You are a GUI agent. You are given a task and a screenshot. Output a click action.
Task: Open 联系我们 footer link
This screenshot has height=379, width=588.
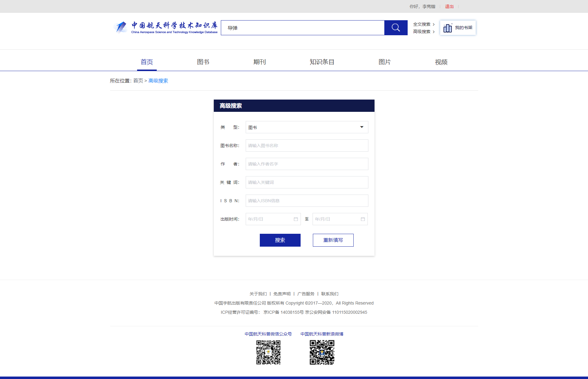click(330, 294)
